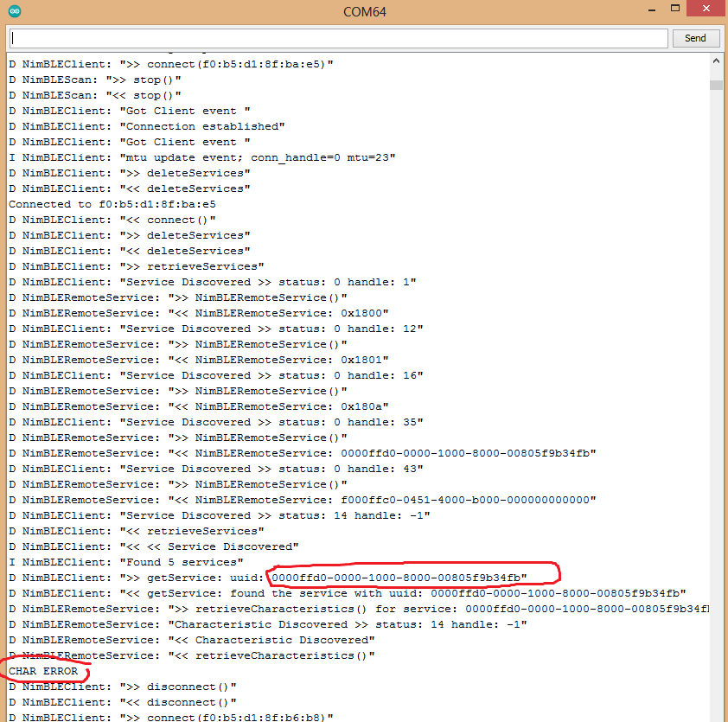
Task: Click the '<< retrieveServices' log line
Action: tap(137, 531)
